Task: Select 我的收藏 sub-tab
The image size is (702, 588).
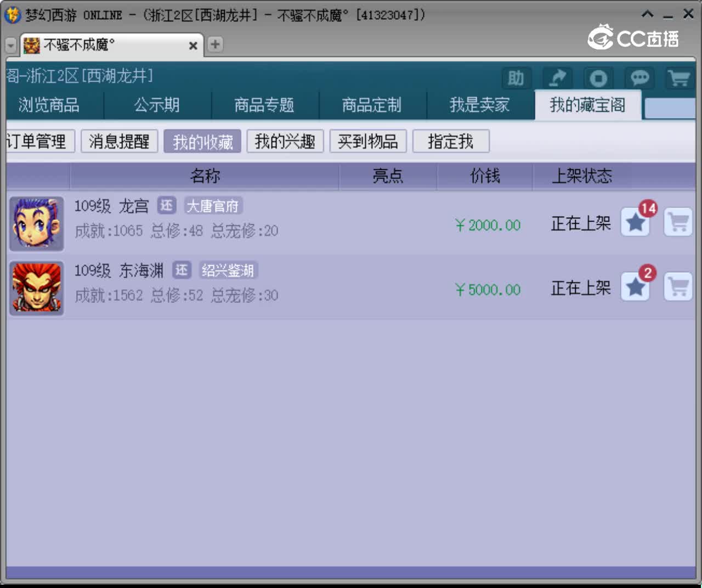Action: coord(202,142)
